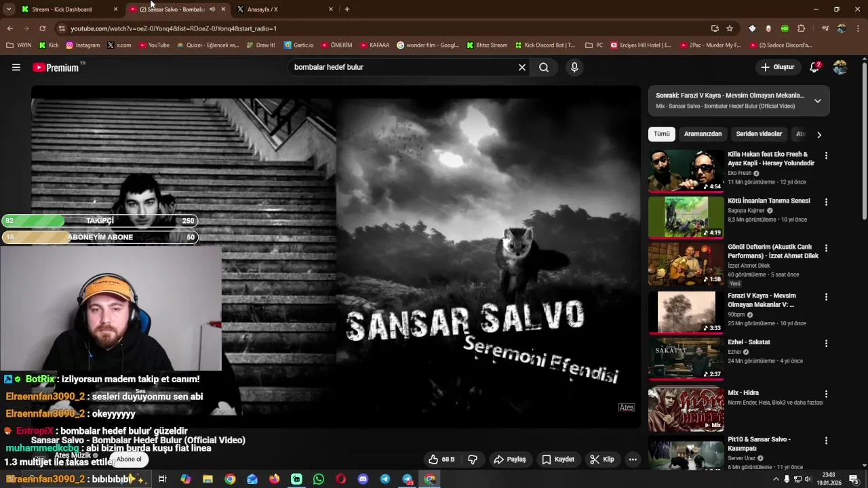This screenshot has height=488, width=868.
Task: Select the Tümü filter chip
Action: pyautogui.click(x=662, y=134)
